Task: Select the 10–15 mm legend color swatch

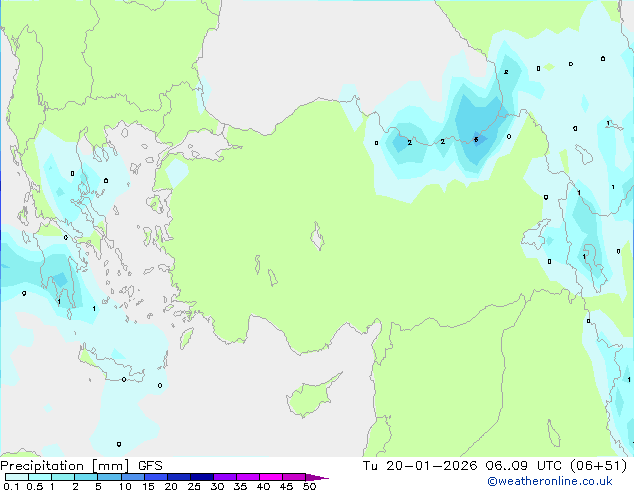Action: [x=132, y=477]
